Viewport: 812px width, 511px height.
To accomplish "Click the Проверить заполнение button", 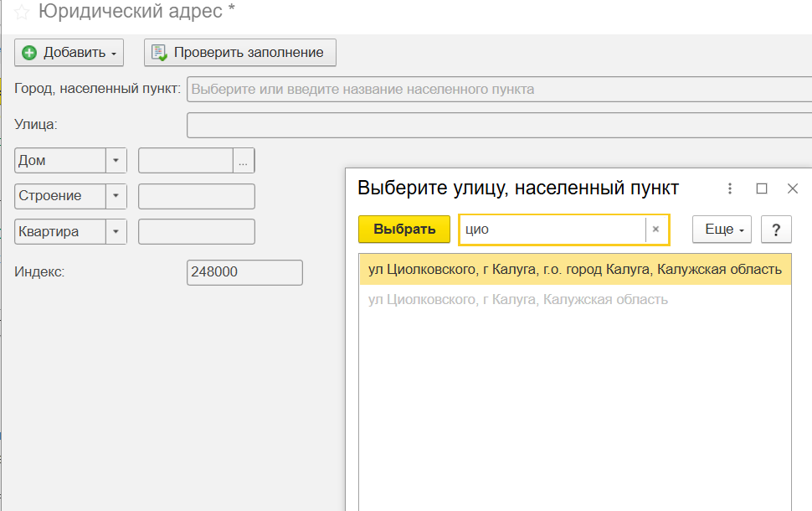I will (x=239, y=53).
